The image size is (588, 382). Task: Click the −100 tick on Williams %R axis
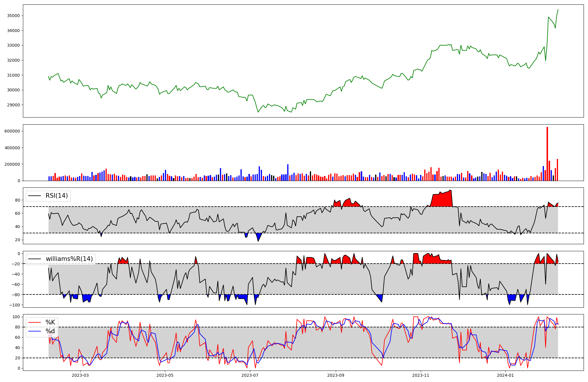click(15, 305)
